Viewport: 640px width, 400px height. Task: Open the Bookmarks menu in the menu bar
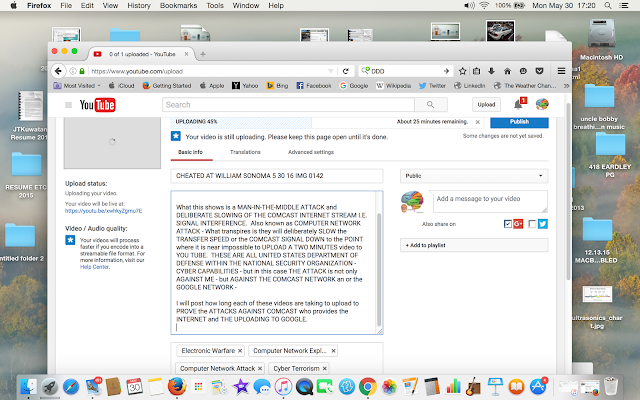(x=178, y=6)
